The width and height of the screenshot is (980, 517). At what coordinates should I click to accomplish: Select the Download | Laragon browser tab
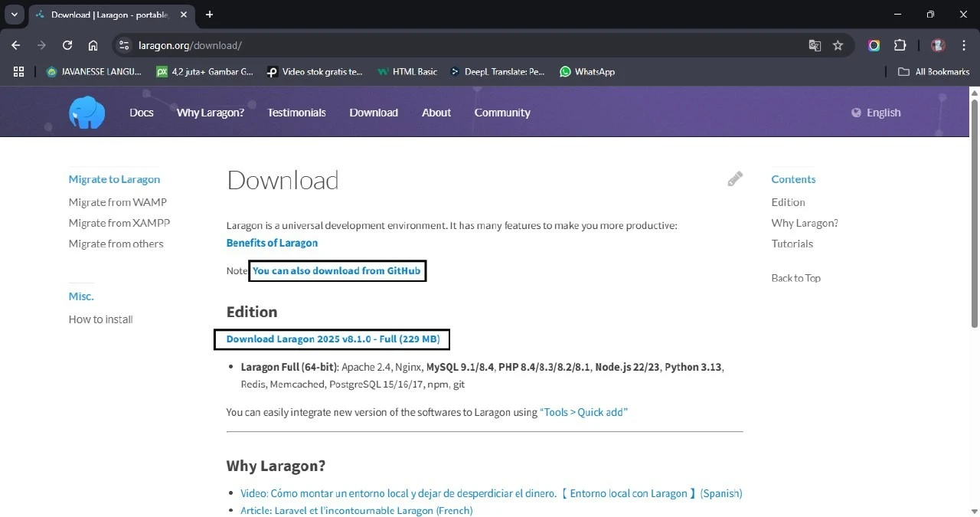click(x=109, y=15)
